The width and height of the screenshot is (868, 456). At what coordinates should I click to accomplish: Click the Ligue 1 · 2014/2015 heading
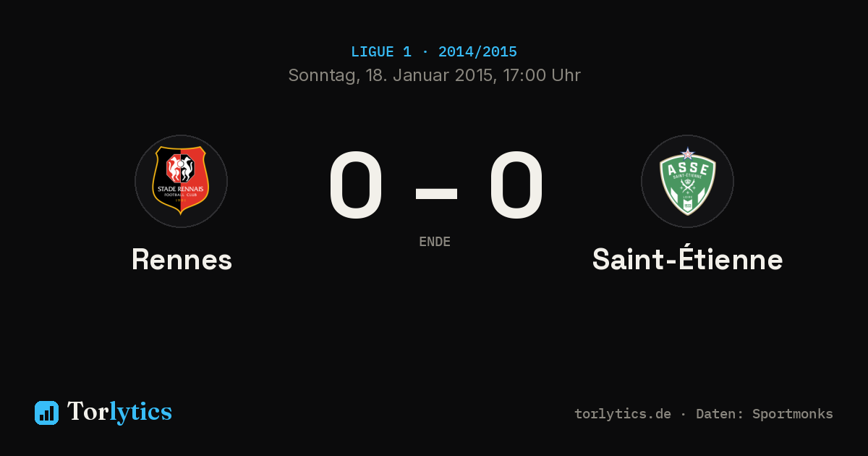tap(434, 52)
